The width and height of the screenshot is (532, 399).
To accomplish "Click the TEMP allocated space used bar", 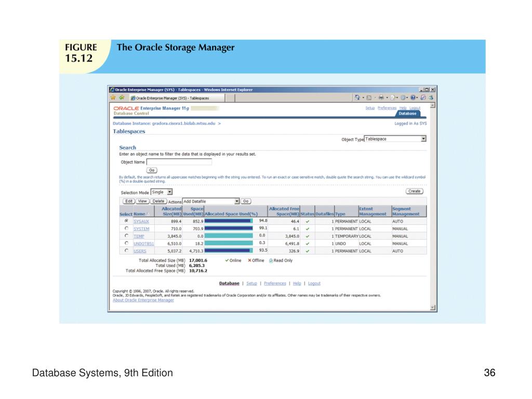I will tap(229, 236).
